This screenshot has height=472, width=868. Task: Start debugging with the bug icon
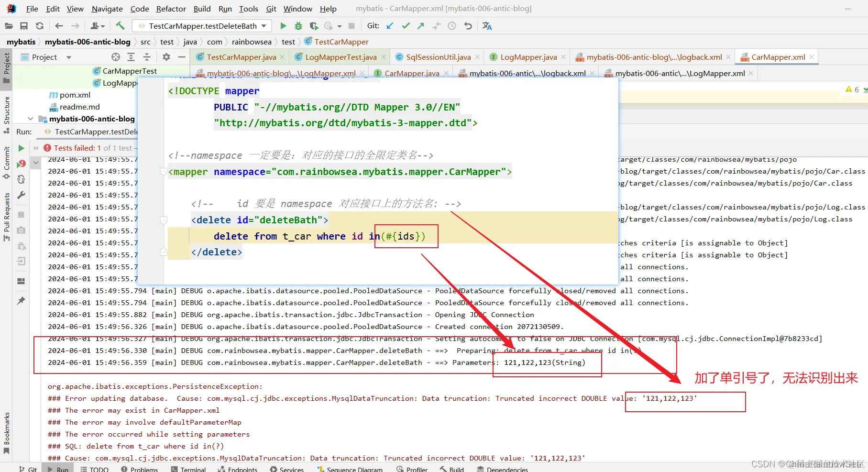click(x=298, y=26)
